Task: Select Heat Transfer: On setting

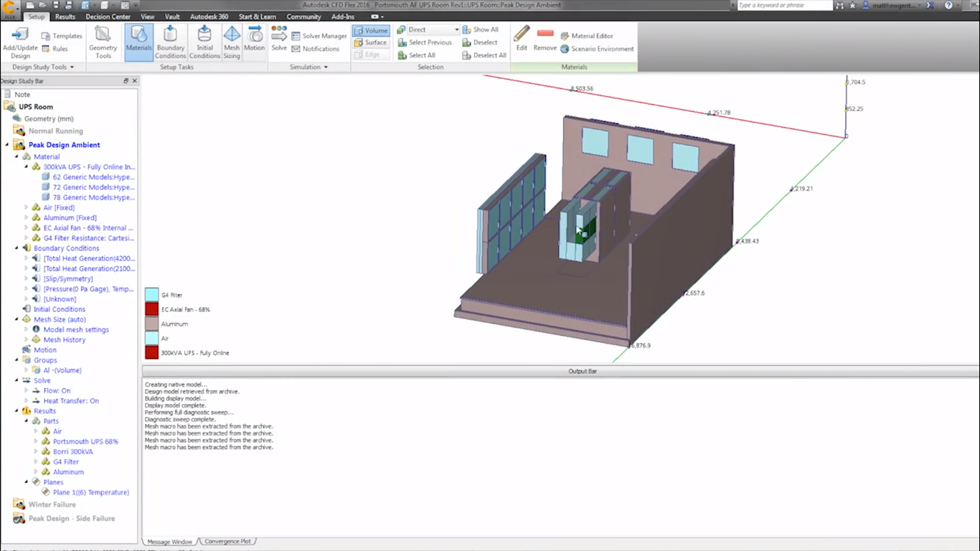Action: tap(71, 401)
